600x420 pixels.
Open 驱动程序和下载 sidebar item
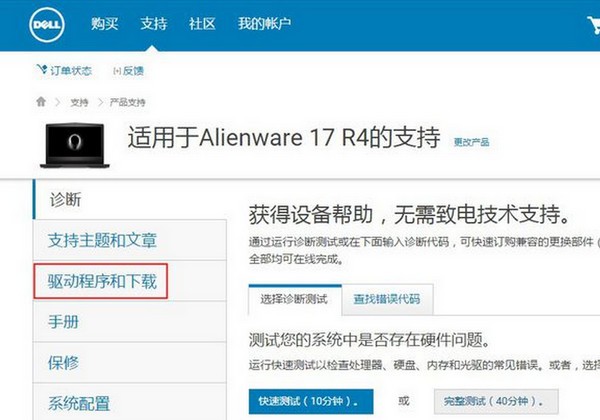click(130, 281)
